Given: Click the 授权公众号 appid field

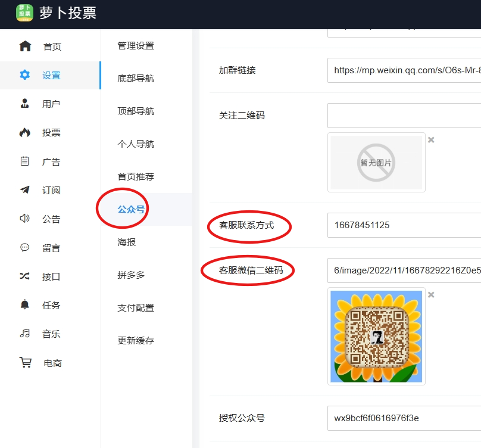Looking at the screenshot, I should [x=404, y=418].
